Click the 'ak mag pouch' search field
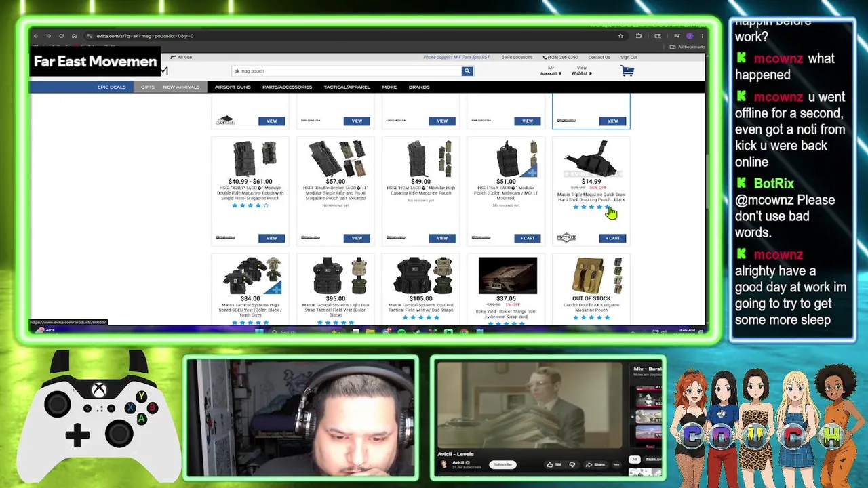This screenshot has height=488, width=868. [x=346, y=71]
